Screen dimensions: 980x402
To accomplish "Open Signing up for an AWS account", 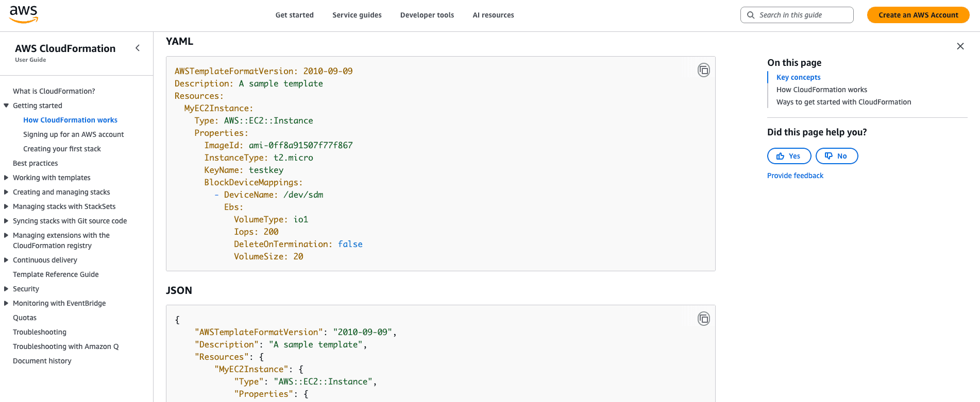I will [74, 134].
